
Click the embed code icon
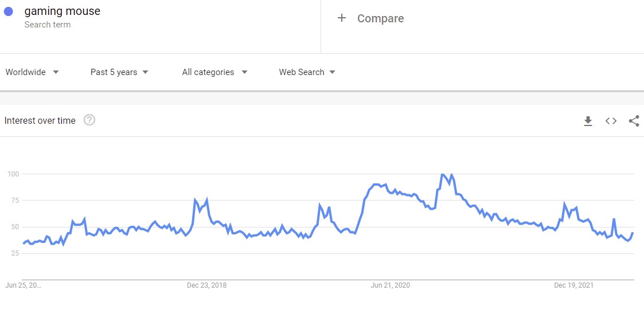[611, 121]
